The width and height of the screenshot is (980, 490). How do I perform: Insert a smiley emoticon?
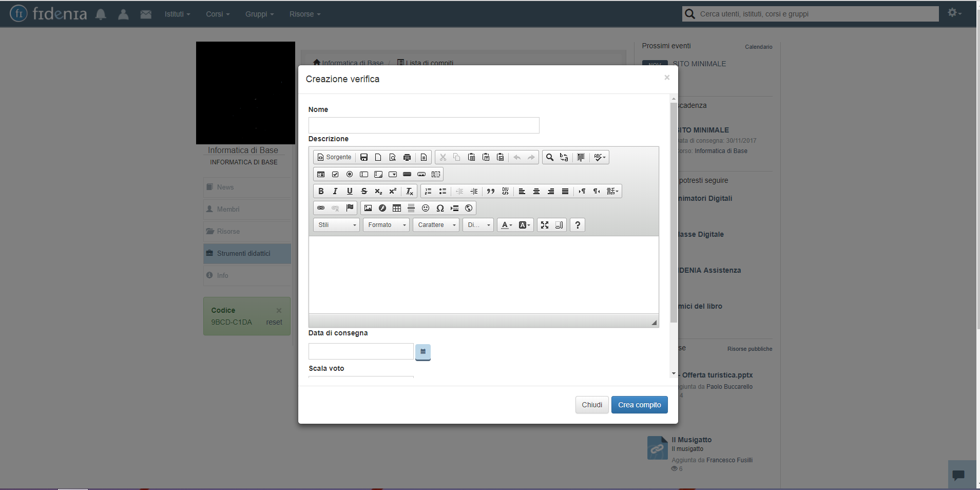point(426,208)
